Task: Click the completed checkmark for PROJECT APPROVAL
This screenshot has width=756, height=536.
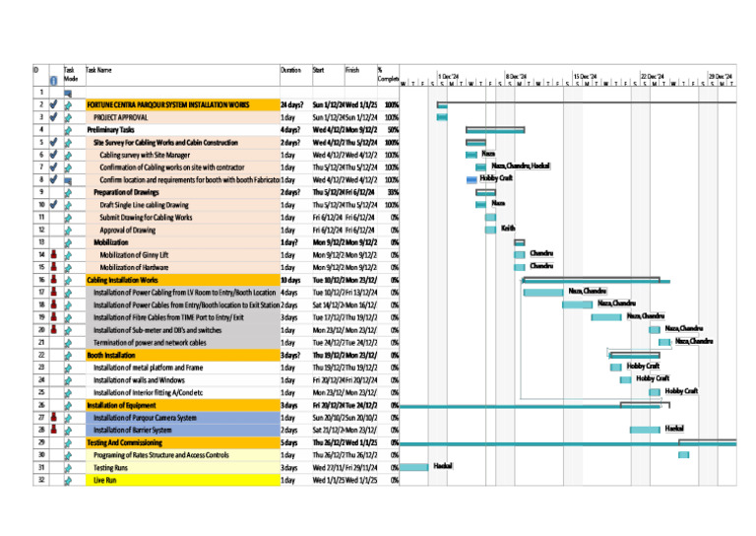Action: click(x=53, y=116)
